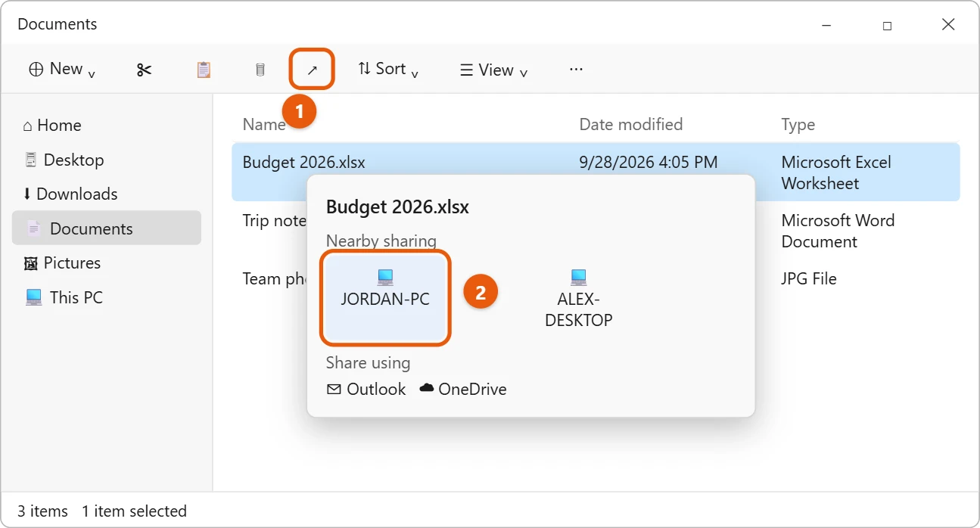Viewport: 980px width, 528px height.
Task: Minimize the Documents window
Action: (x=827, y=25)
